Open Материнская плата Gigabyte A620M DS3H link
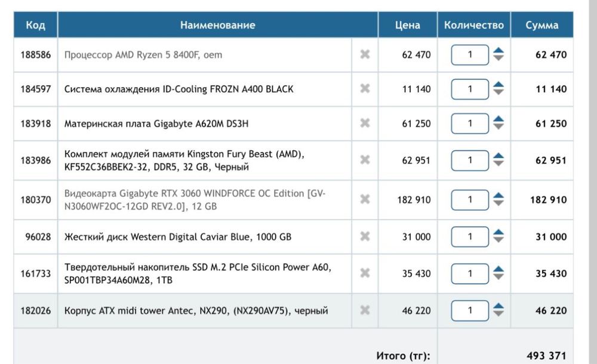The height and width of the screenshot is (364, 597). (x=156, y=124)
